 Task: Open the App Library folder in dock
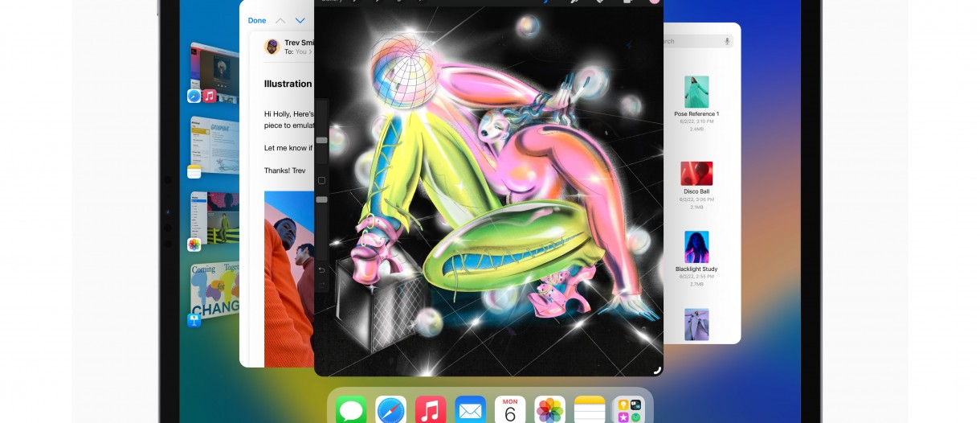[x=629, y=410]
